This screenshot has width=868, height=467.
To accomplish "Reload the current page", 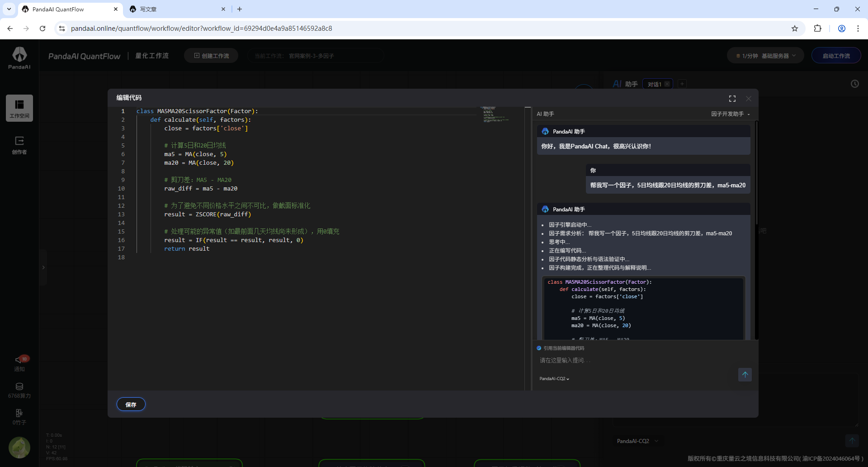I will point(42,29).
